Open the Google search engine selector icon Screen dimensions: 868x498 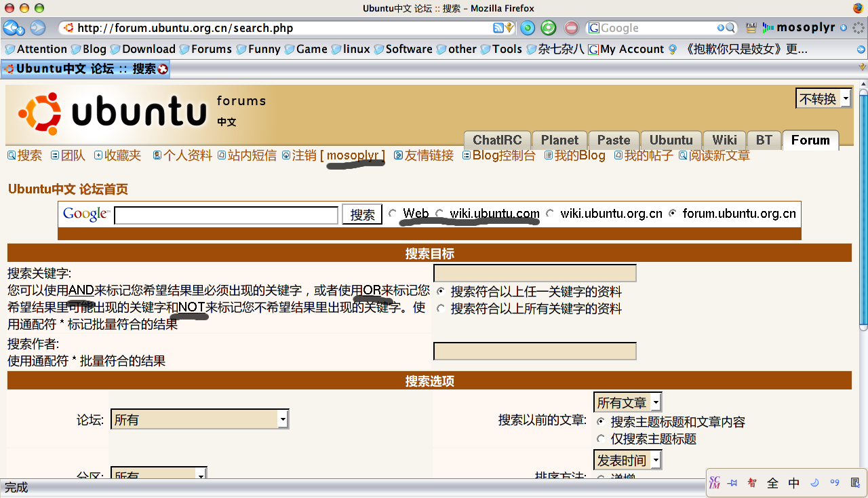(x=593, y=28)
